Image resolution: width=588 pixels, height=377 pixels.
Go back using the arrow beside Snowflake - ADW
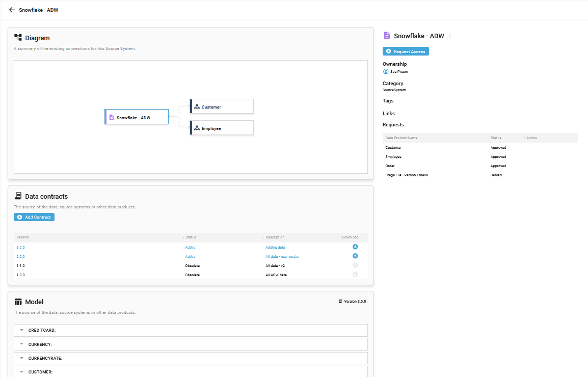tap(12, 10)
